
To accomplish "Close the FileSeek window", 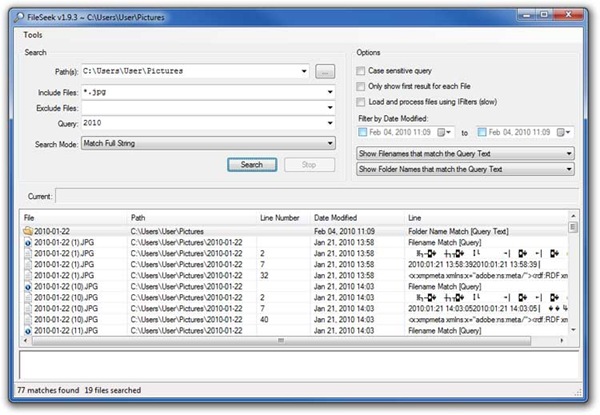I will (x=568, y=15).
